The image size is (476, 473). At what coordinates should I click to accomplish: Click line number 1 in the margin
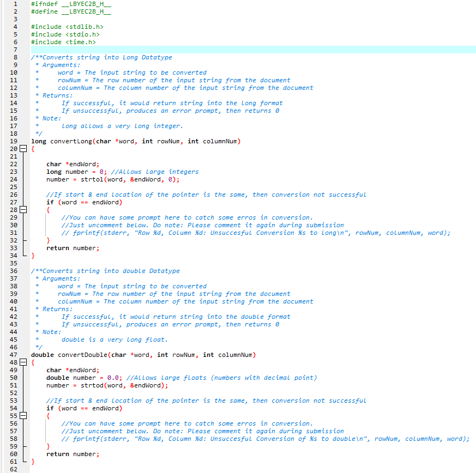coord(15,4)
